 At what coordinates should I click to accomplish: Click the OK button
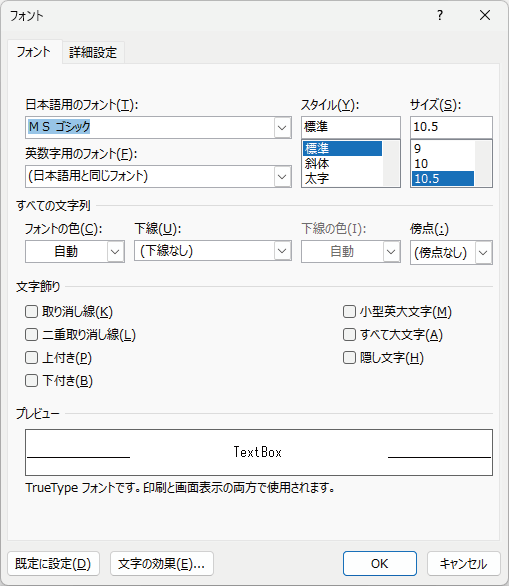pos(380,563)
